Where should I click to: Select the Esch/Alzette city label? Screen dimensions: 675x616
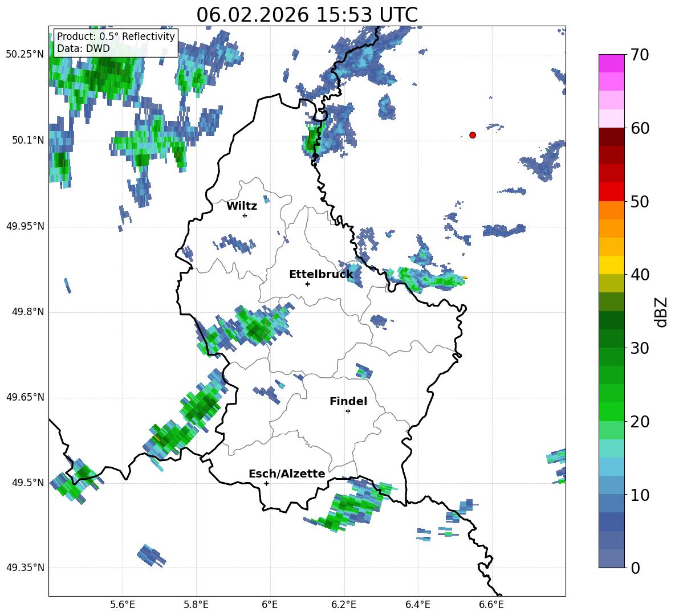[287, 474]
